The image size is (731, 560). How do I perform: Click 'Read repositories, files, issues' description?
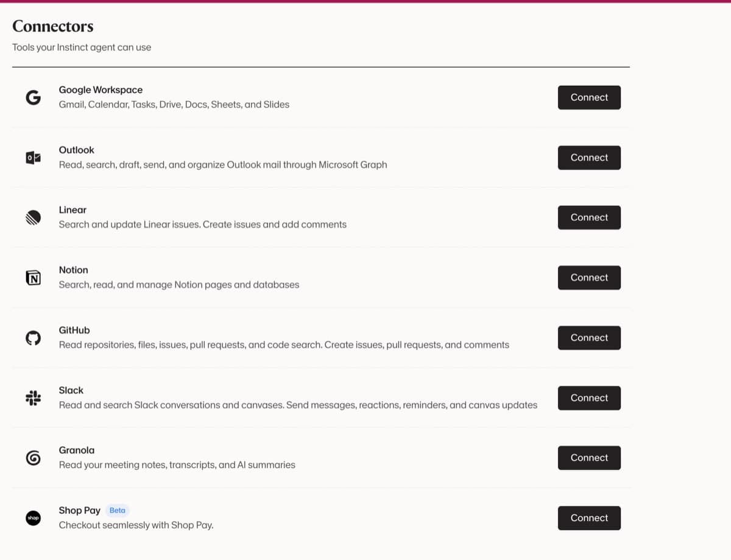click(x=284, y=345)
